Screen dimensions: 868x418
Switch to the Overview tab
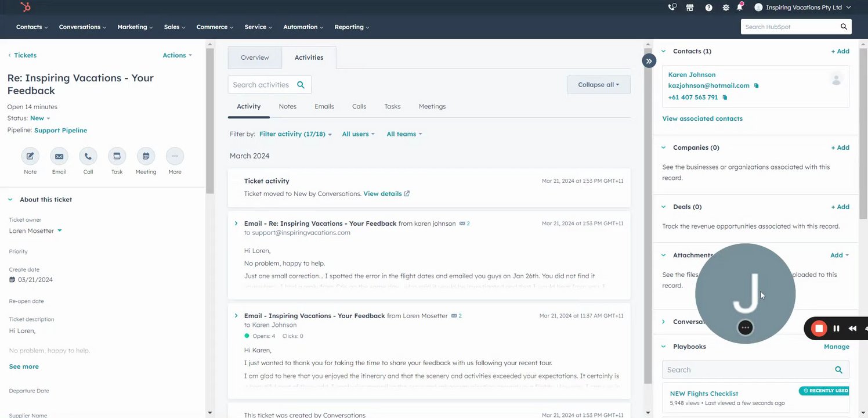[255, 57]
